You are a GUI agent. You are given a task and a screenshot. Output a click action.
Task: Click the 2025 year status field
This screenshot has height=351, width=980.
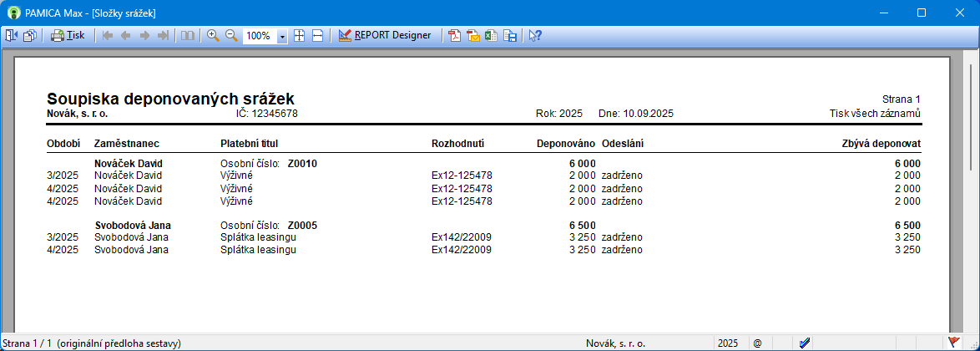tap(727, 343)
